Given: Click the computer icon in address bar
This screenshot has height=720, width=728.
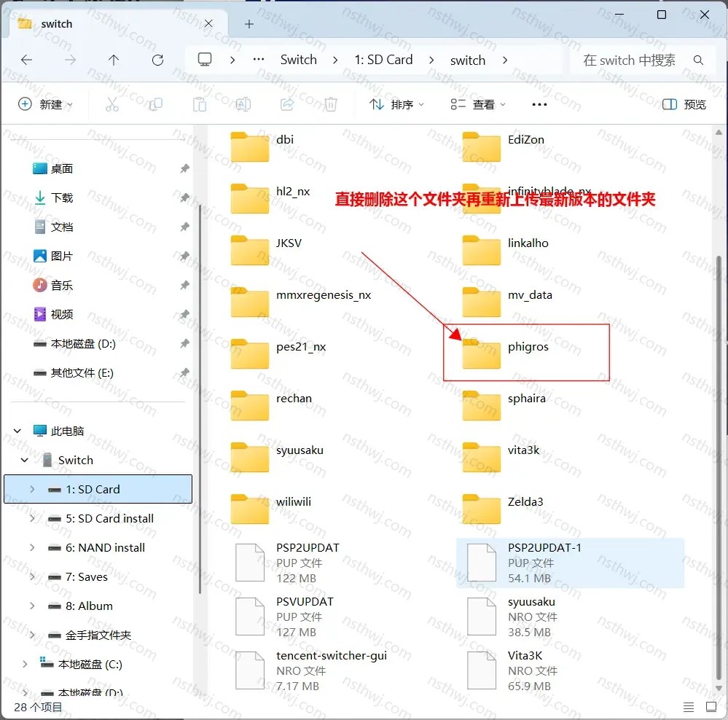Looking at the screenshot, I should [x=205, y=60].
